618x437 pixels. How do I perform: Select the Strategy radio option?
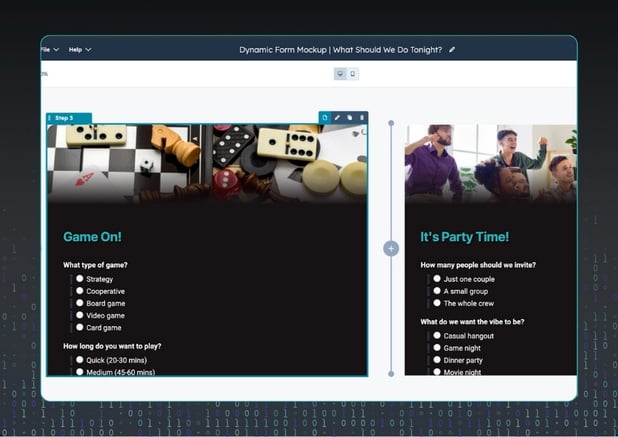[x=80, y=279]
